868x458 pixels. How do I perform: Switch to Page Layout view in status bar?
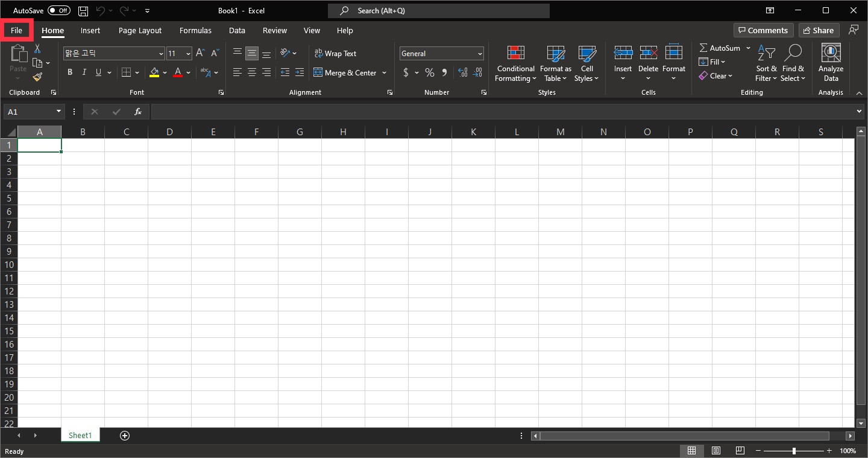coord(716,451)
